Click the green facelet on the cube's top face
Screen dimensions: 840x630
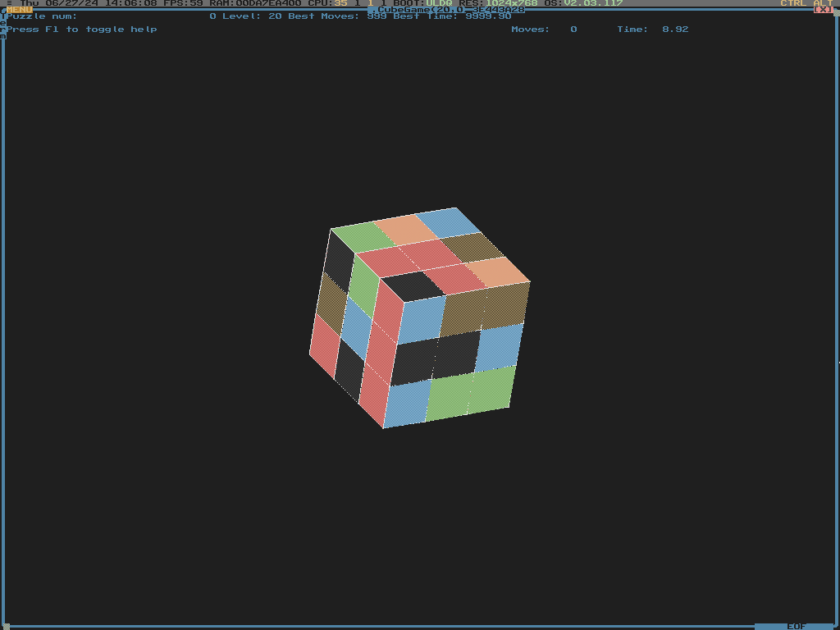click(x=363, y=237)
